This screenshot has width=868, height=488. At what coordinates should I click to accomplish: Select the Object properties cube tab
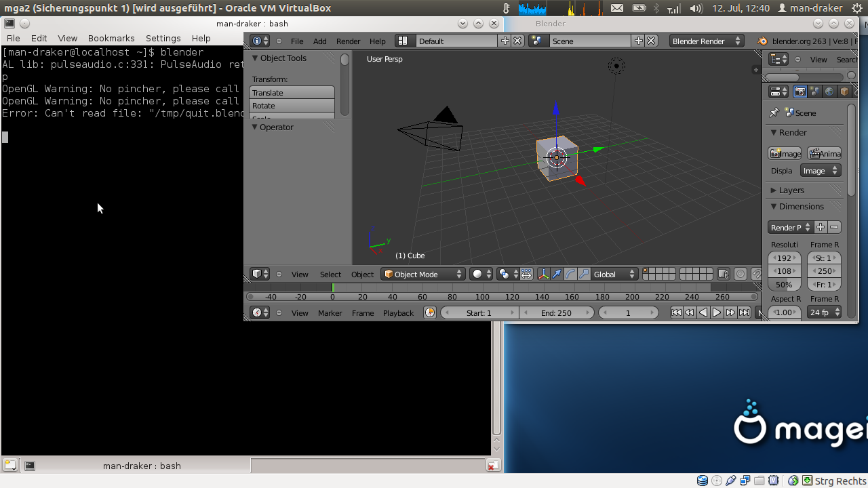point(844,91)
